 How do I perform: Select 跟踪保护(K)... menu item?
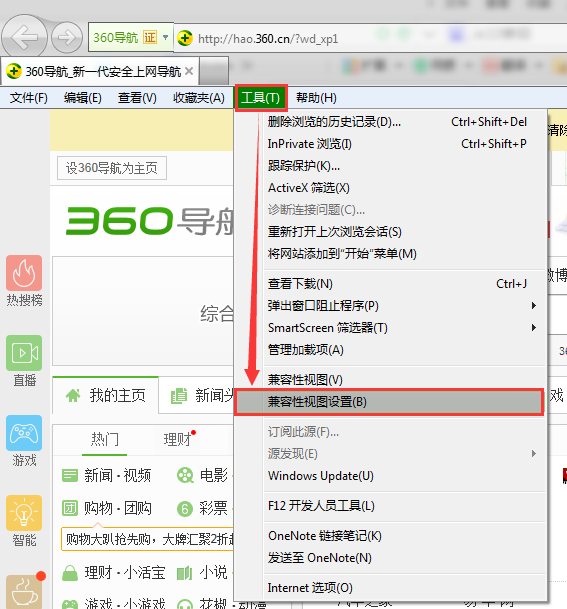[x=390, y=166]
